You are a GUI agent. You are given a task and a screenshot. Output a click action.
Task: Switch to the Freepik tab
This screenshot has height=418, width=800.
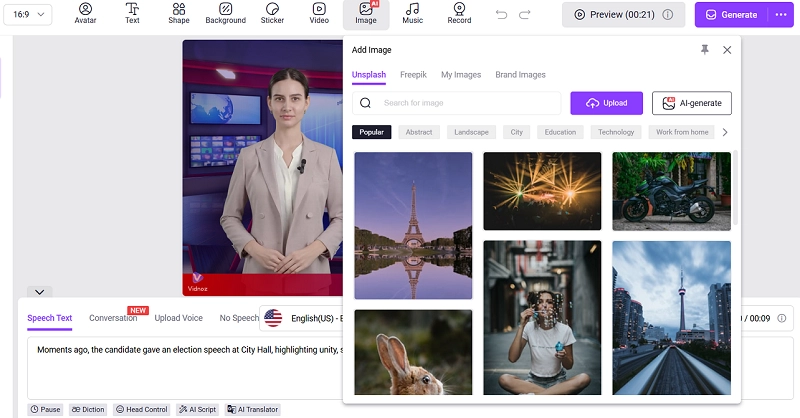[x=413, y=75]
